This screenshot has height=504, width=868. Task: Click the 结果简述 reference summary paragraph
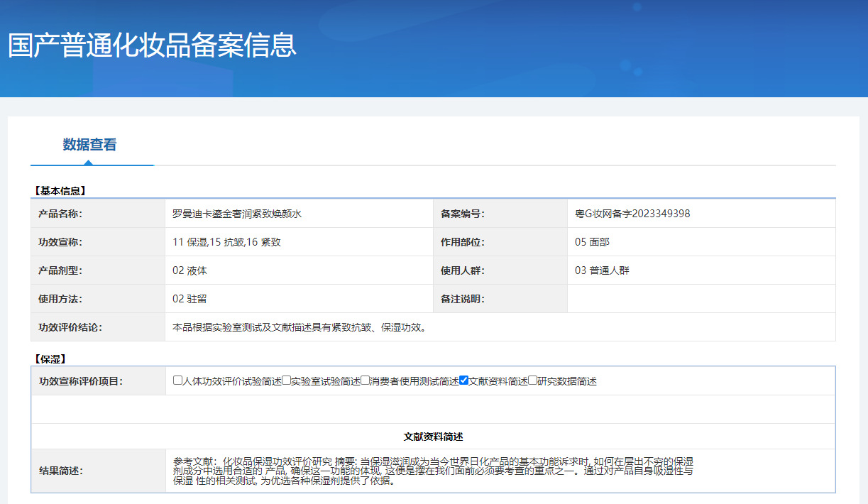[x=432, y=471]
